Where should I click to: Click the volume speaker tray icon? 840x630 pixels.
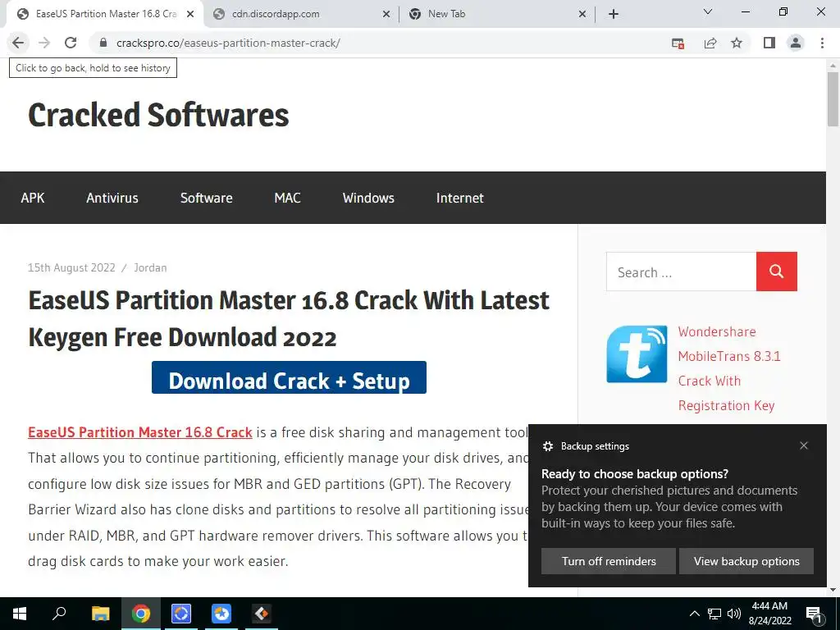click(734, 614)
